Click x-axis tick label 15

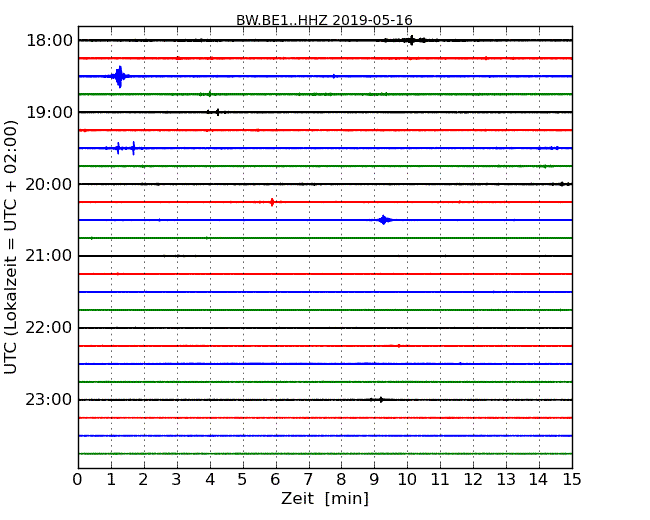point(572,480)
